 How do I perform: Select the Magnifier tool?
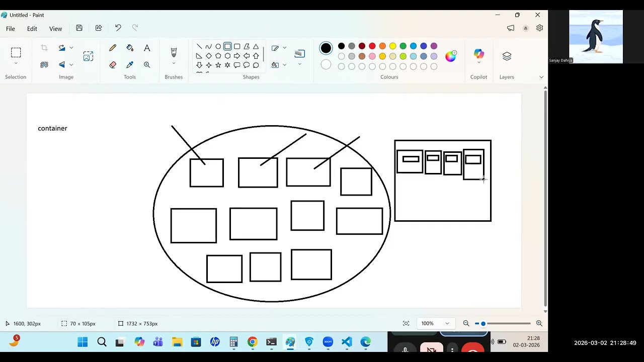(x=147, y=65)
